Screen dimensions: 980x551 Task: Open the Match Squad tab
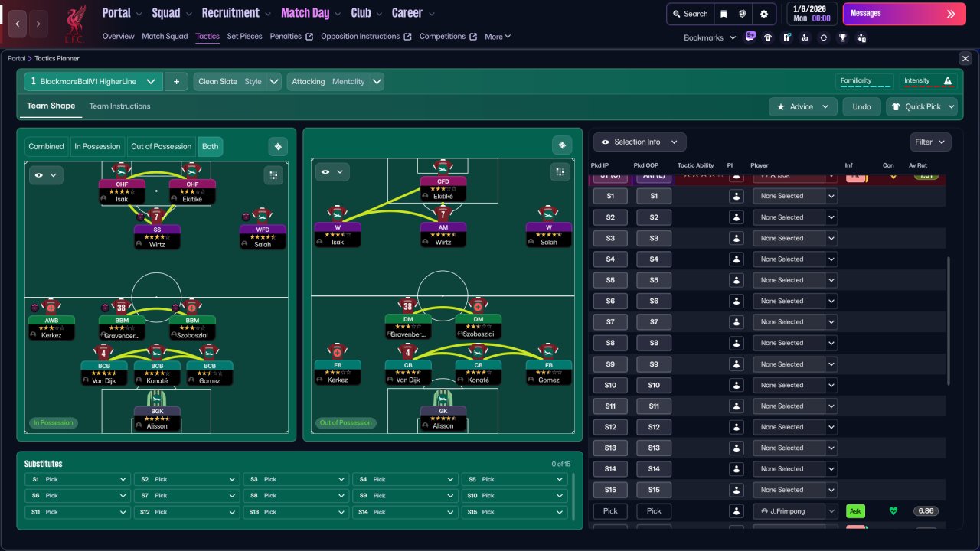coord(165,37)
